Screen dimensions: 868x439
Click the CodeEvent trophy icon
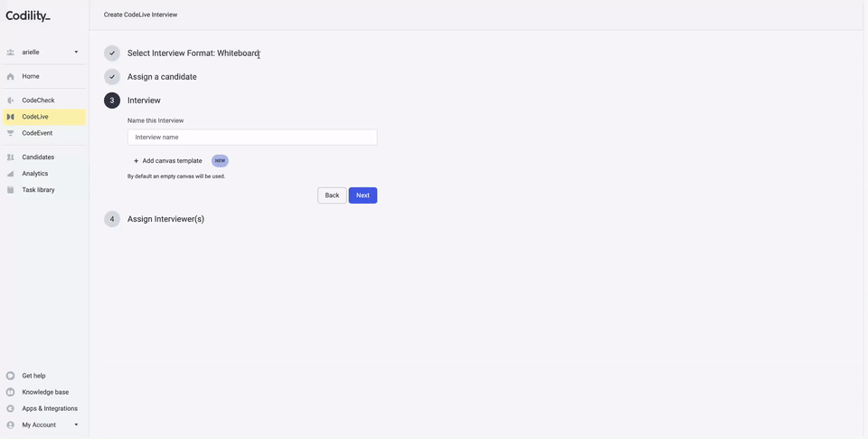click(11, 133)
